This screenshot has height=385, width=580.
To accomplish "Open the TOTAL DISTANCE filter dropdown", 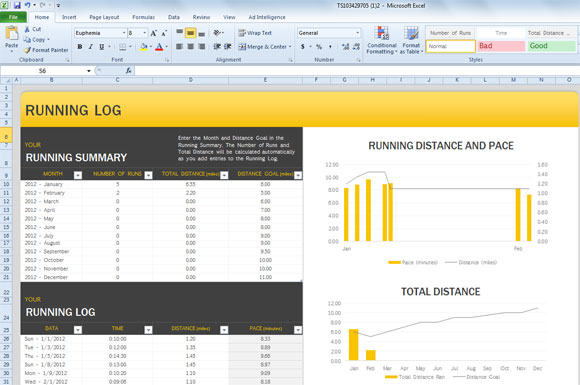I will point(224,175).
